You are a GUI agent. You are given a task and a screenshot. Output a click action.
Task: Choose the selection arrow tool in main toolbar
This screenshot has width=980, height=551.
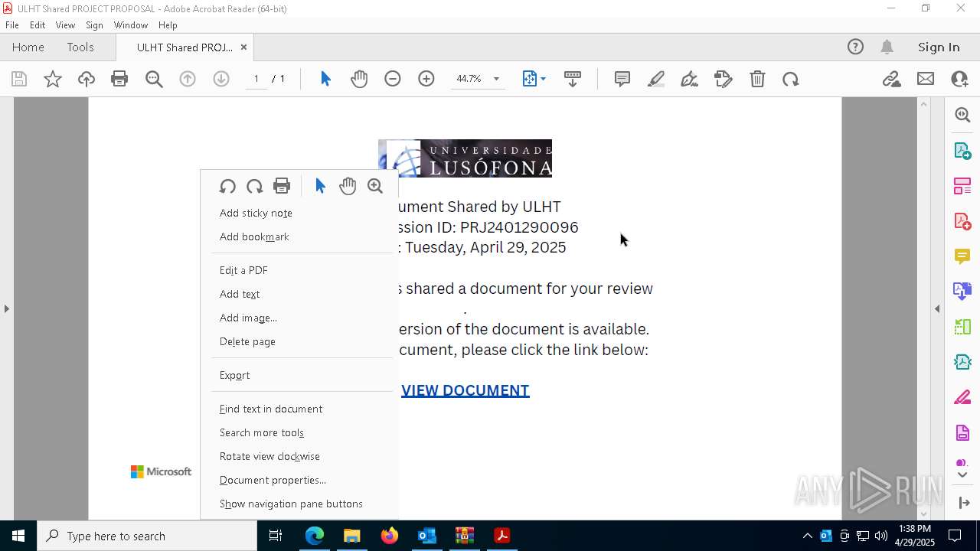point(325,79)
